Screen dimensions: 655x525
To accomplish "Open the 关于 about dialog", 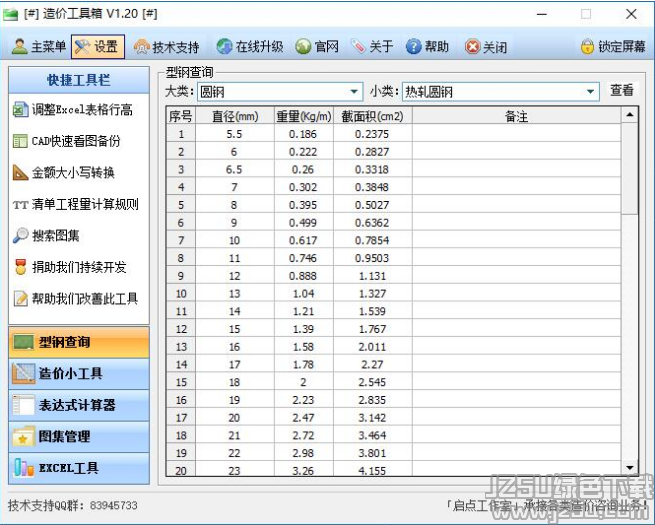I will (x=372, y=46).
